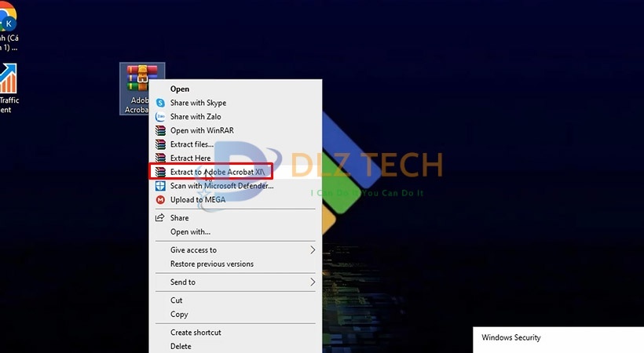This screenshot has width=644, height=353.
Task: Expand Give access to submenu arrow
Action: pos(313,250)
